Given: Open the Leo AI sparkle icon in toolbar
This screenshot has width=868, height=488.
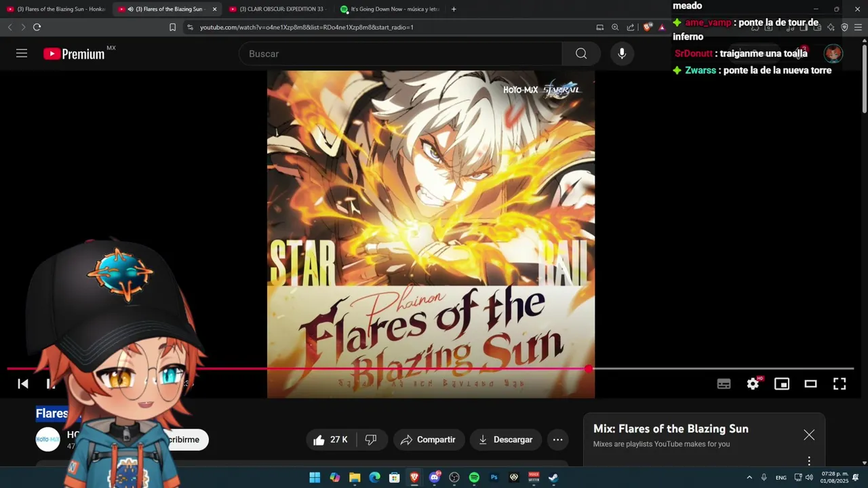Looking at the screenshot, I should (831, 27).
